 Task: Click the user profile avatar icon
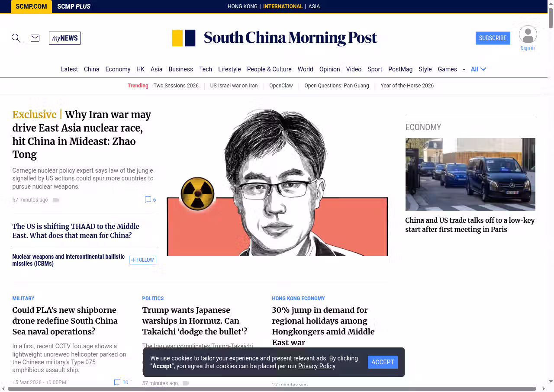(528, 34)
